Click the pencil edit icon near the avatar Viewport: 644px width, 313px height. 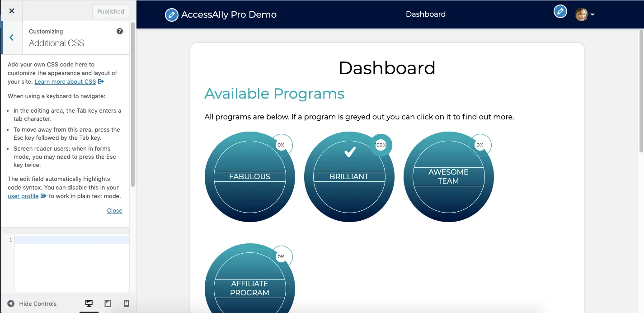pyautogui.click(x=560, y=12)
